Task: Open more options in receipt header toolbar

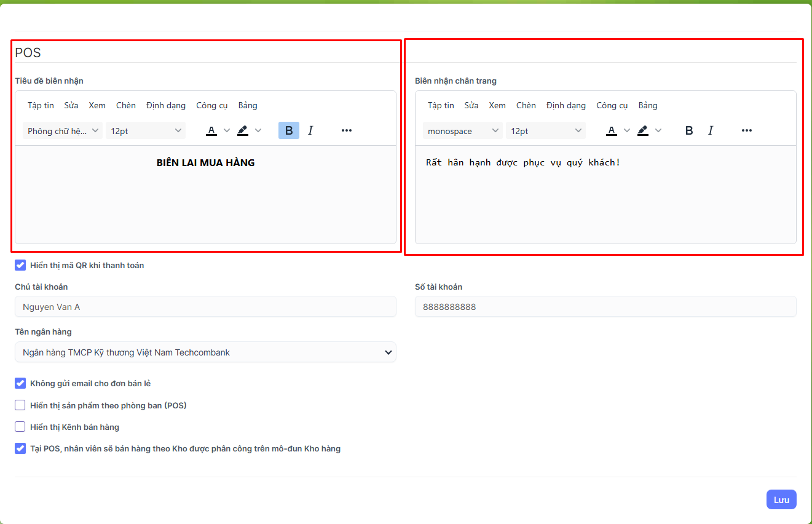Action: (347, 130)
